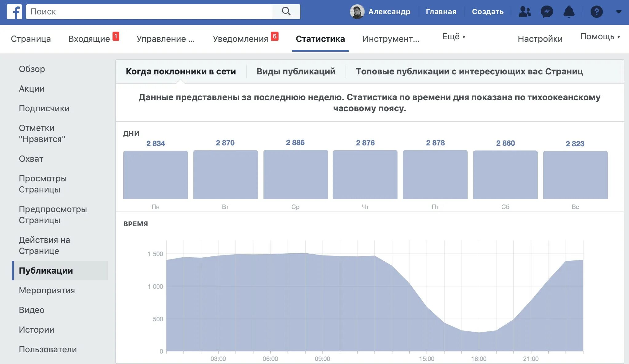Select the Ср day bar
Viewport: 629px width, 364px height.
coord(295,175)
